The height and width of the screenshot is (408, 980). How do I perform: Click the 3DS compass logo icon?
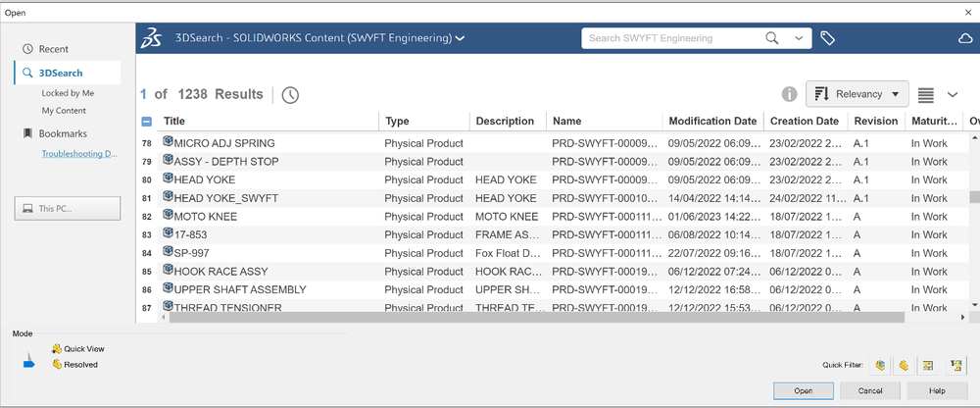[152, 38]
